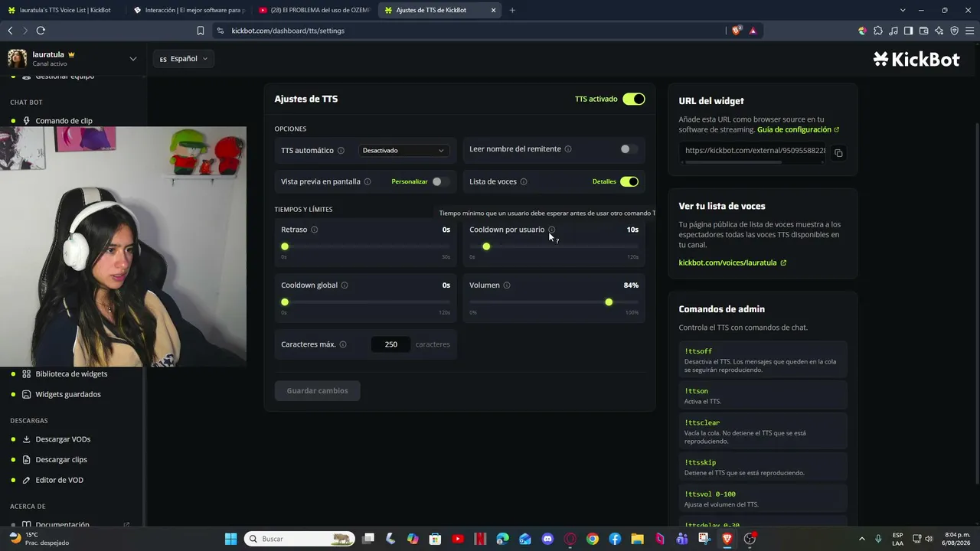Image resolution: width=980 pixels, height=551 pixels.
Task: Toggle the Lista de voces switch
Action: (x=629, y=181)
